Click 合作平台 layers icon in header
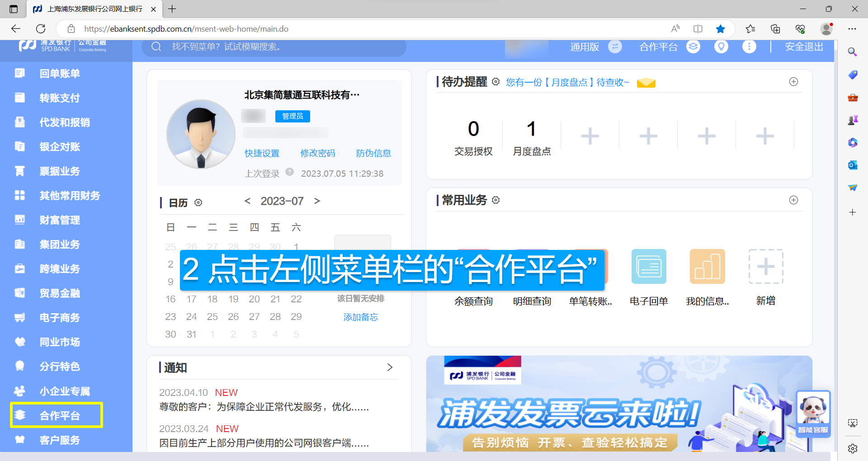Image resolution: width=868 pixels, height=461 pixels. [x=693, y=47]
